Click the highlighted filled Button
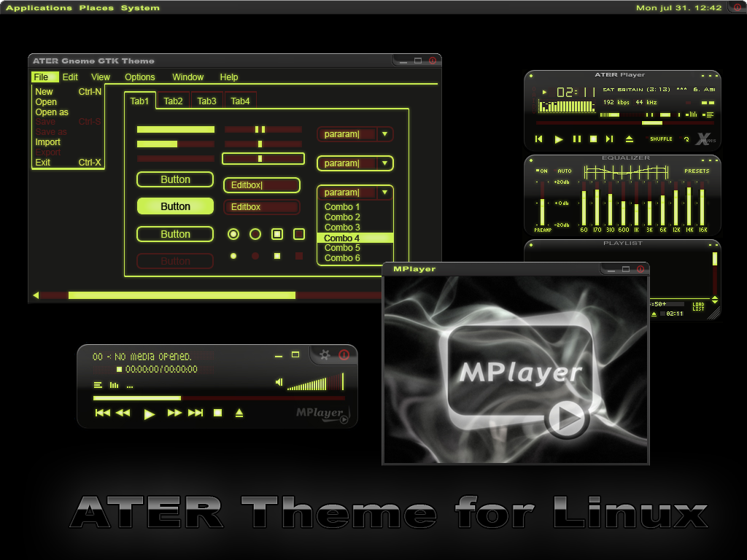 [x=175, y=206]
